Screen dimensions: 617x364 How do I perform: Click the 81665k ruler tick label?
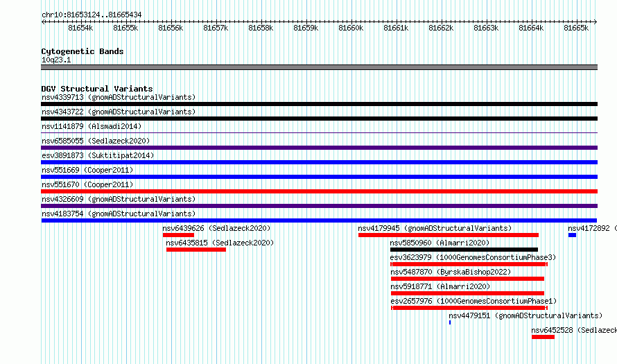click(576, 28)
